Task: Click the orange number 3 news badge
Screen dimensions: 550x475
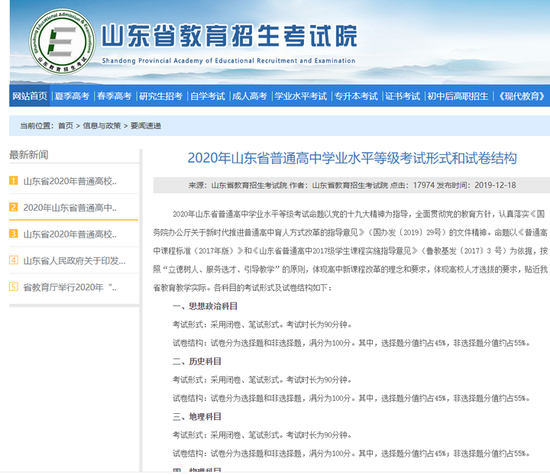Action: coord(13,234)
